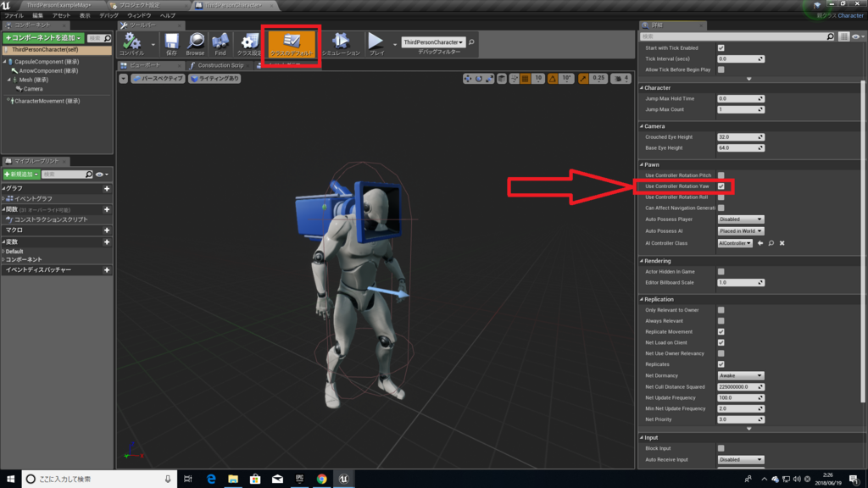Open Auto Possess Player dropdown

tap(741, 219)
